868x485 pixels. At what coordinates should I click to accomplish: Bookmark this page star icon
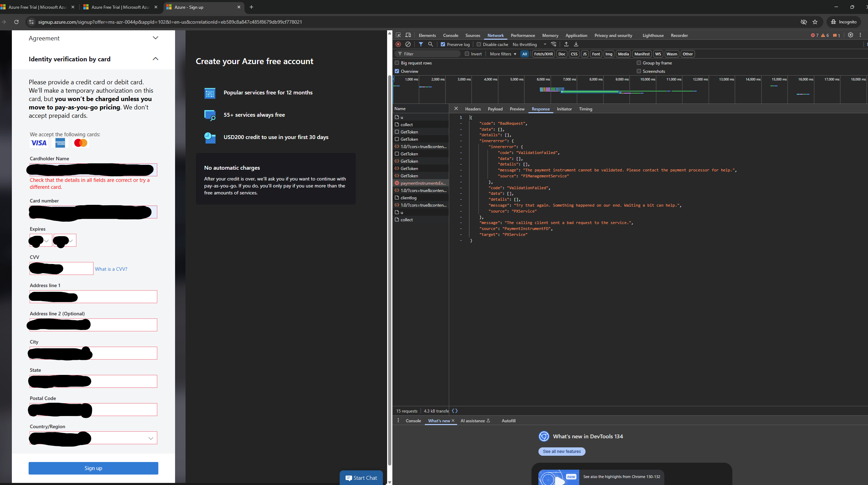click(x=815, y=22)
